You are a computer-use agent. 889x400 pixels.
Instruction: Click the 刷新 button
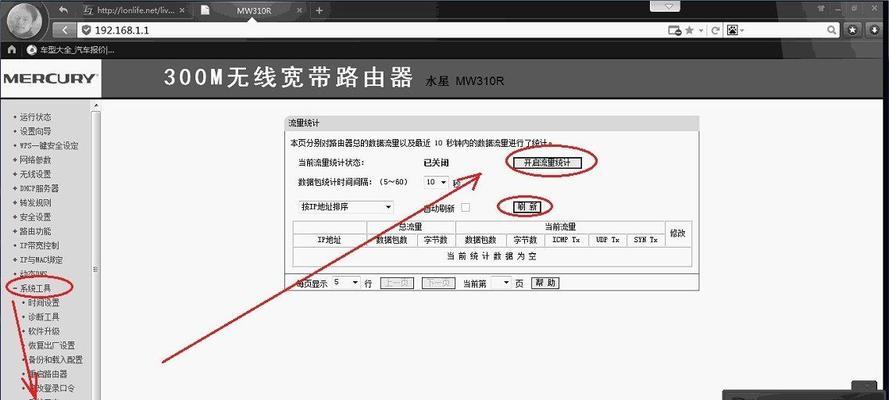[527, 207]
